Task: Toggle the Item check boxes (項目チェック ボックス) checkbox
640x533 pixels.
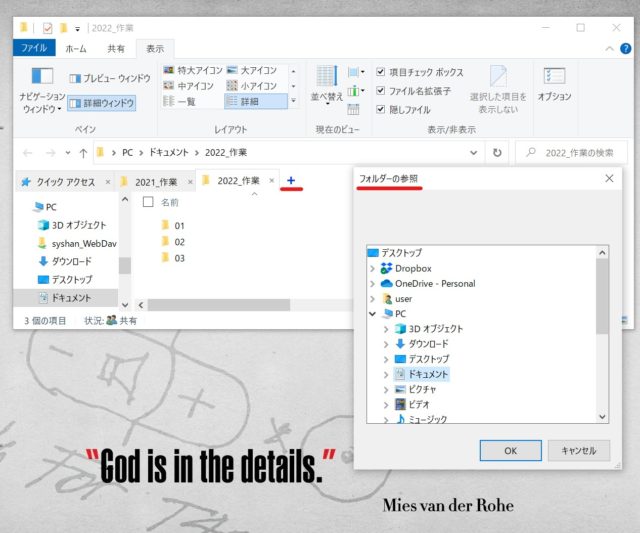Action: (x=381, y=72)
